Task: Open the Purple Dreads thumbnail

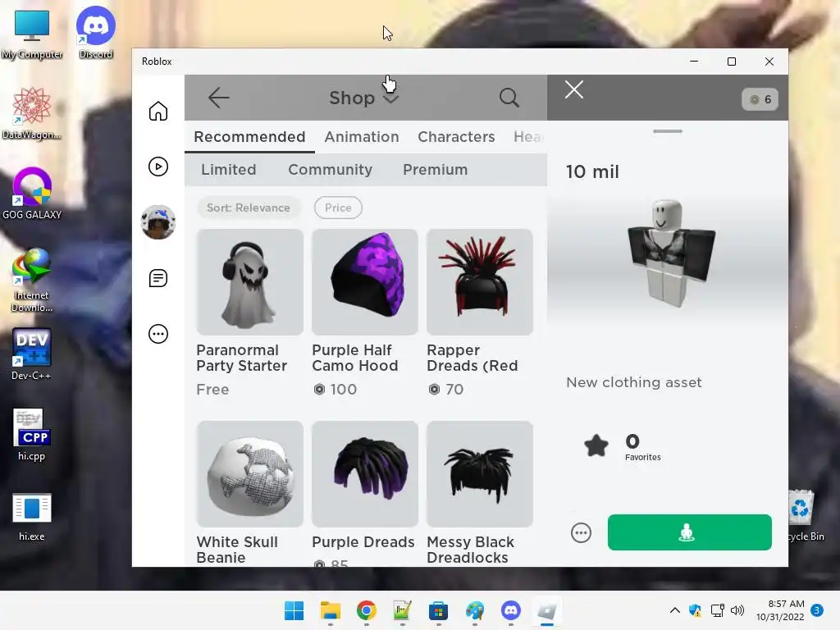Action: (365, 473)
